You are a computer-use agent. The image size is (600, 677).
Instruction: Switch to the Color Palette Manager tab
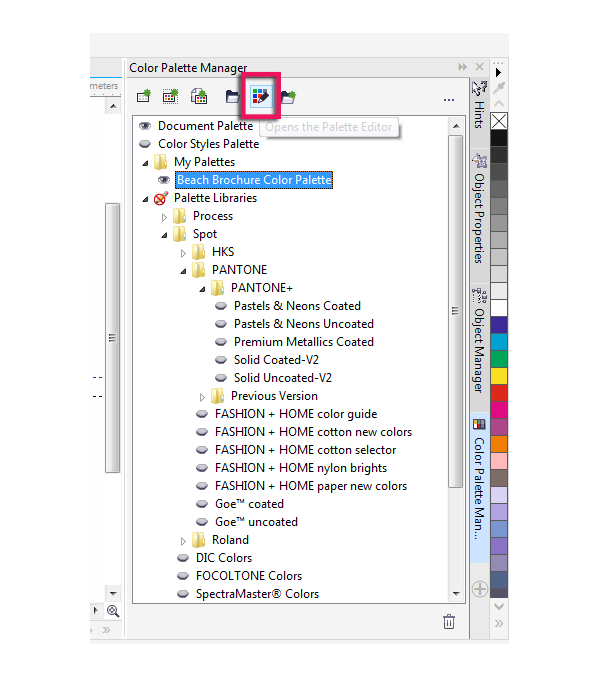pos(479,488)
